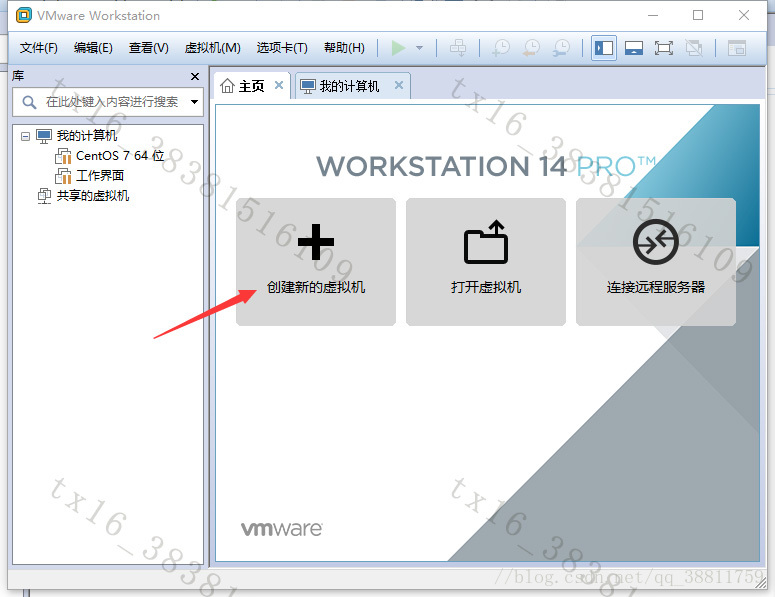
Task: Click 打开虚拟机 button
Action: click(x=486, y=262)
